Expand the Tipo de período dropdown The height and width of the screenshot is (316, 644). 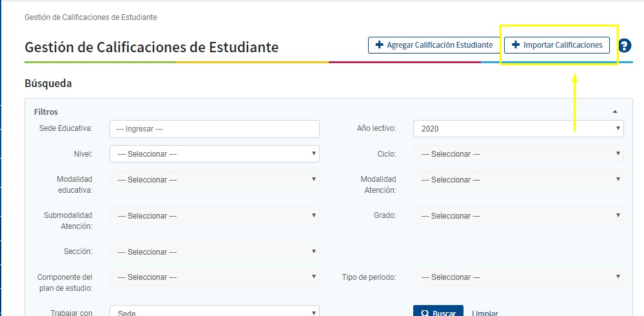pyautogui.click(x=518, y=277)
